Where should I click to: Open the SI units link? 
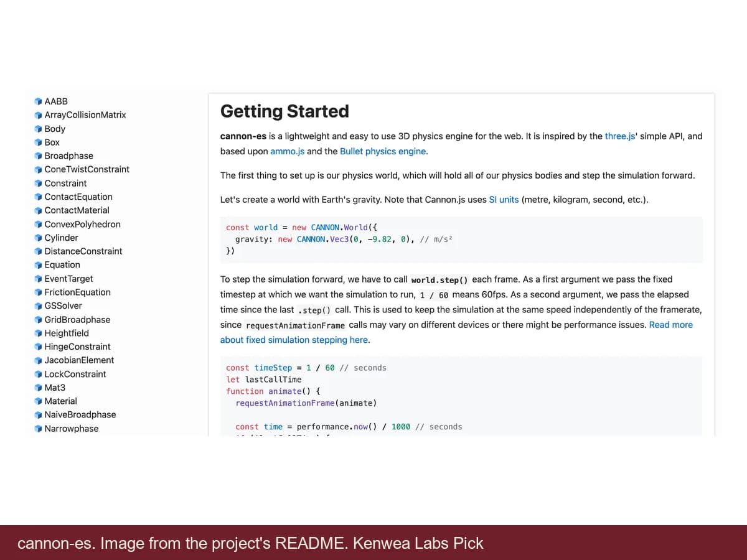click(x=504, y=200)
